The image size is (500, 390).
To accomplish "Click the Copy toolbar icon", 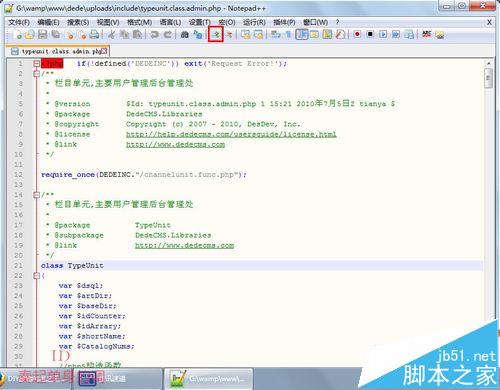I will pyautogui.click(x=124, y=34).
